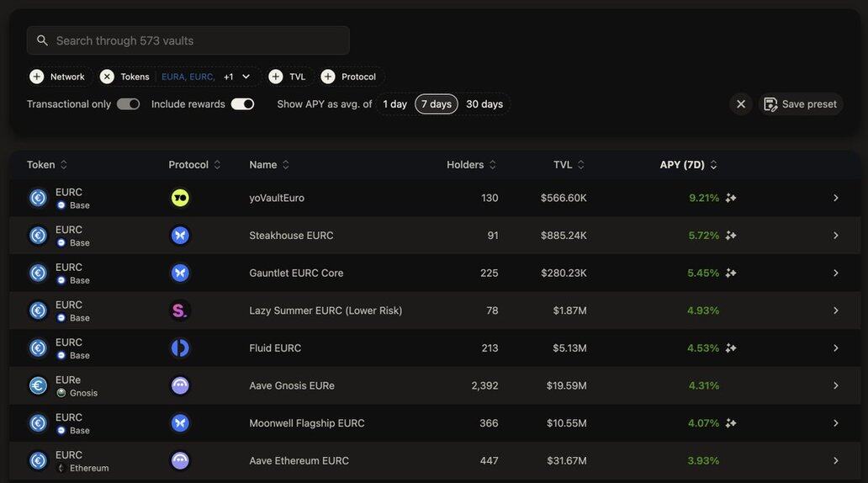
Task: Click the Lazy Summer protocol logo
Action: pyautogui.click(x=180, y=310)
